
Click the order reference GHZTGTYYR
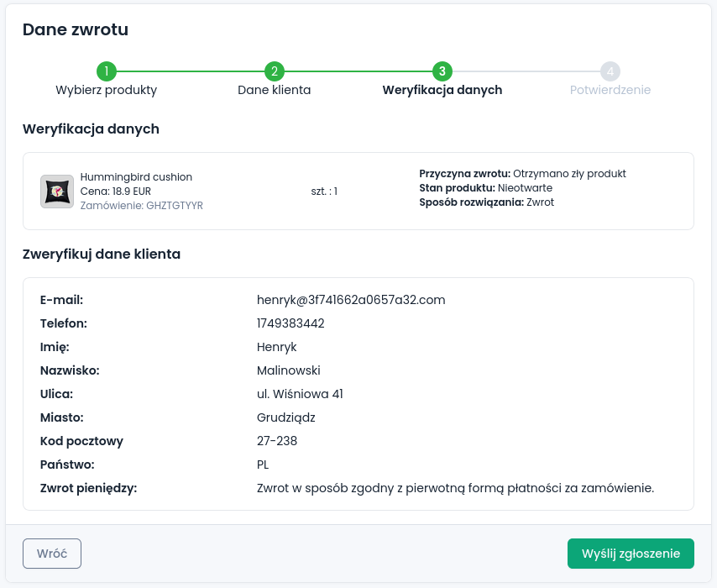click(x=142, y=205)
